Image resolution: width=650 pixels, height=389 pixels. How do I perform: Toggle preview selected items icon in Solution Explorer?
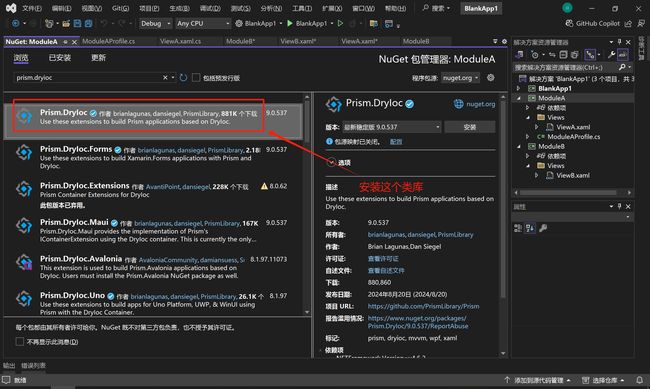623,54
